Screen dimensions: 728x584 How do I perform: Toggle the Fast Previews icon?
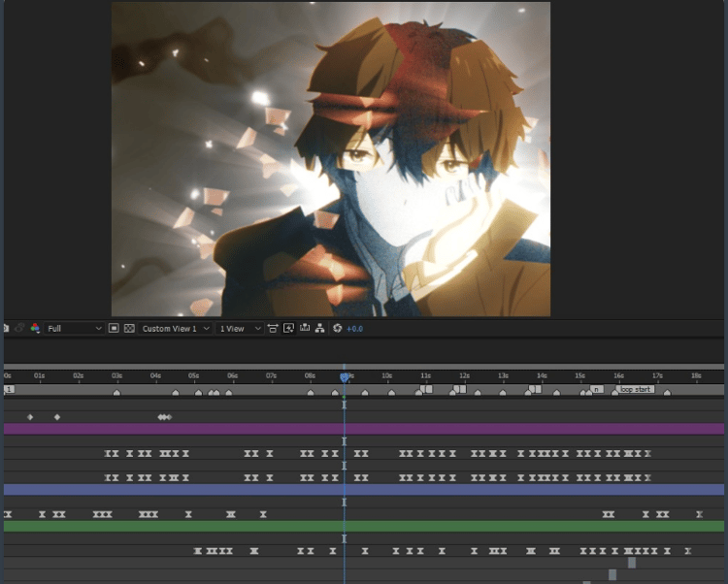tap(289, 329)
